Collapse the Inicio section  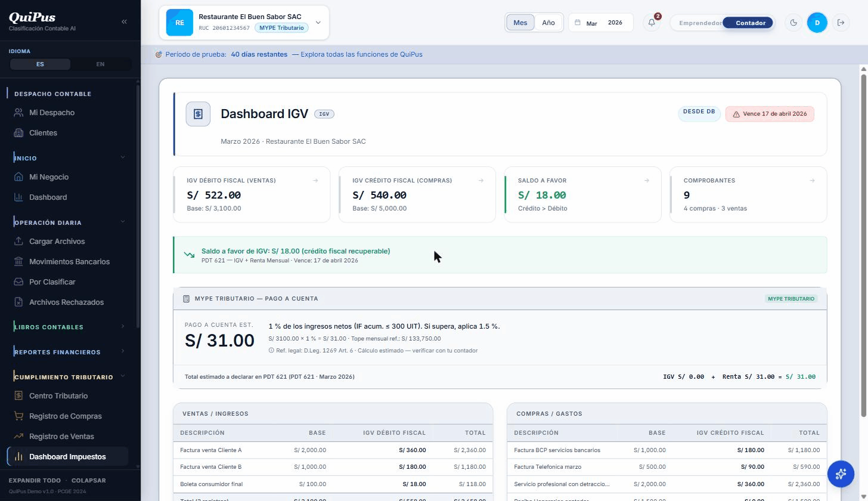click(x=123, y=157)
